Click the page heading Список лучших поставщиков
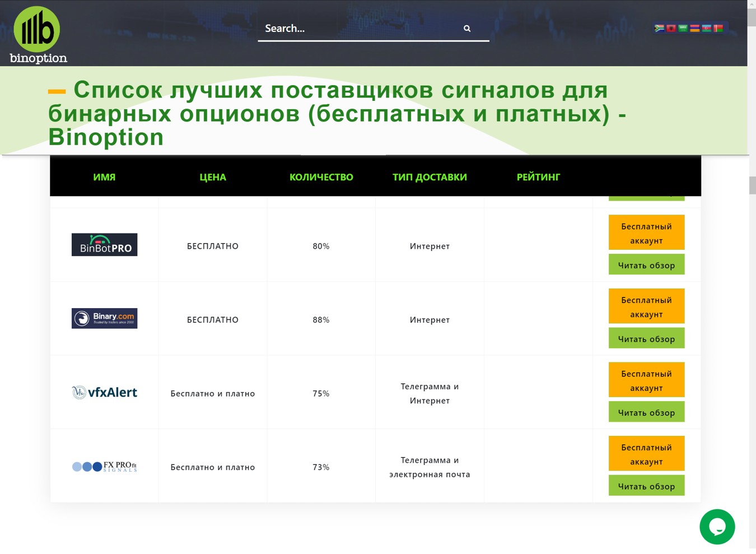This screenshot has height=554, width=756. tap(337, 113)
